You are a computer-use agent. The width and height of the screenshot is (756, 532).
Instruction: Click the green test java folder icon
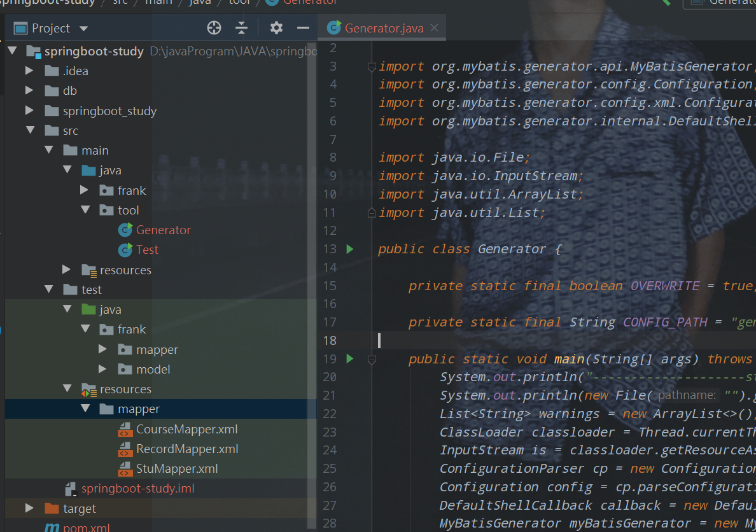pyautogui.click(x=88, y=309)
